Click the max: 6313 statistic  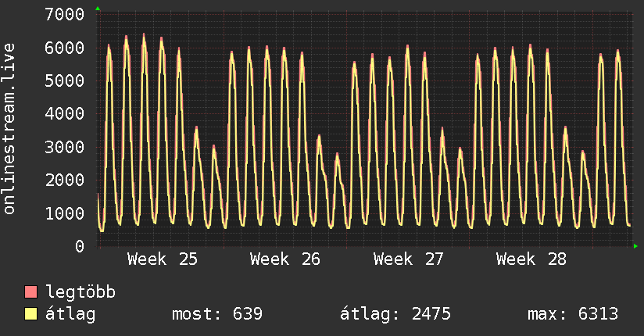point(573,314)
